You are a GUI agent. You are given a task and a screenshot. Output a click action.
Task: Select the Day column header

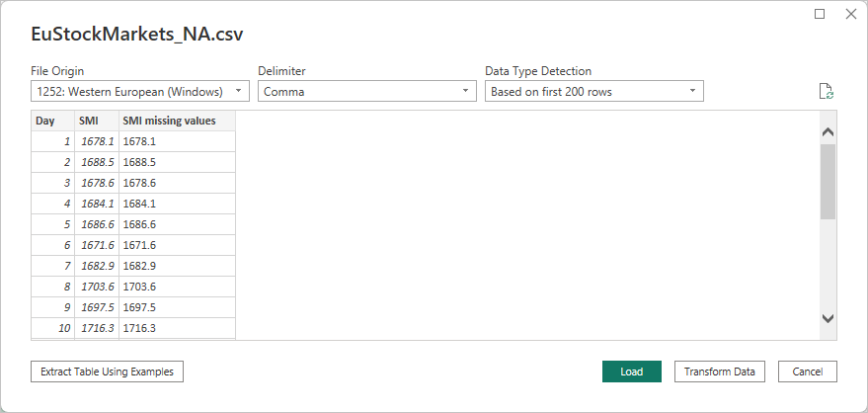point(45,121)
